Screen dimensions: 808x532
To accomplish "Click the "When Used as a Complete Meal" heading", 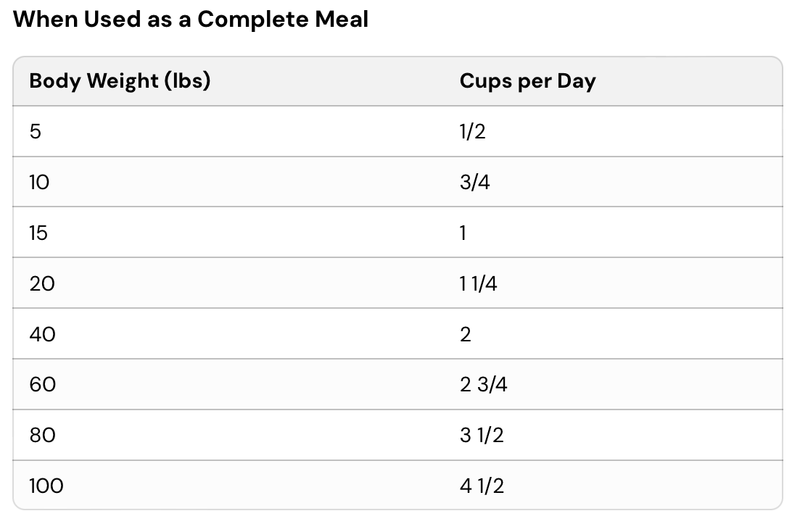I will (x=191, y=20).
